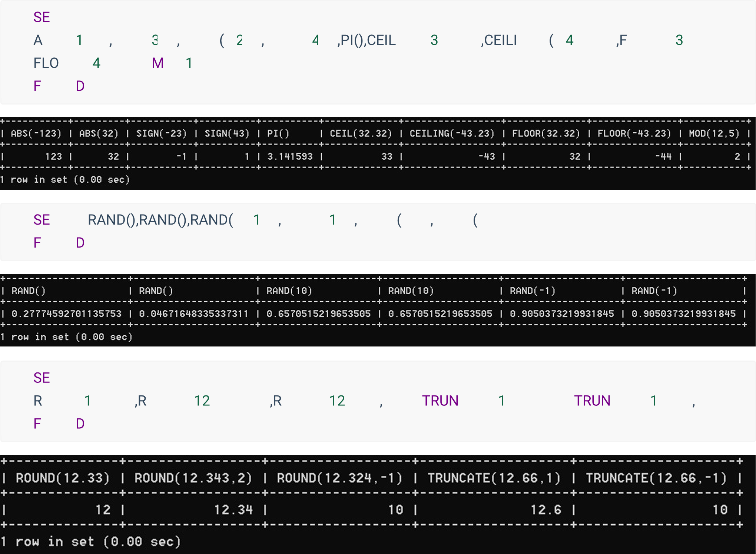The image size is (756, 554).
Task: Click the ,CEILI text in first code block
Action: [498, 40]
